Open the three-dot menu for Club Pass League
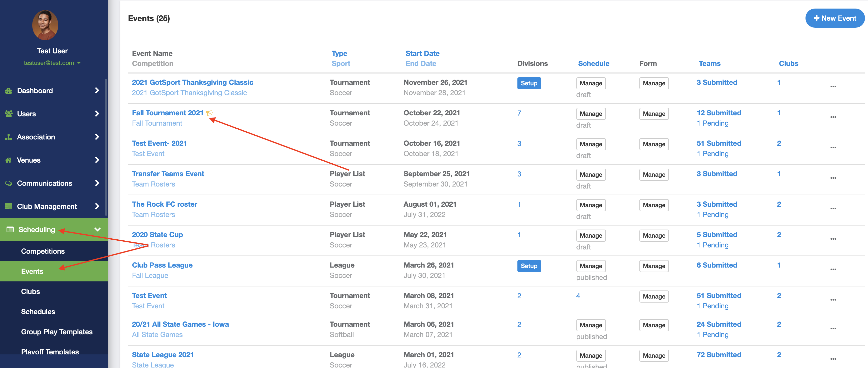 (x=833, y=269)
